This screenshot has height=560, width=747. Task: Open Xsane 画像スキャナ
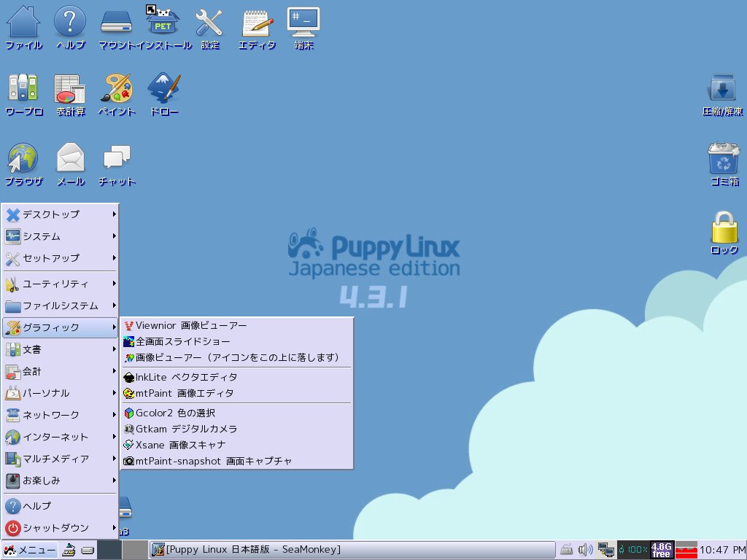237,445
